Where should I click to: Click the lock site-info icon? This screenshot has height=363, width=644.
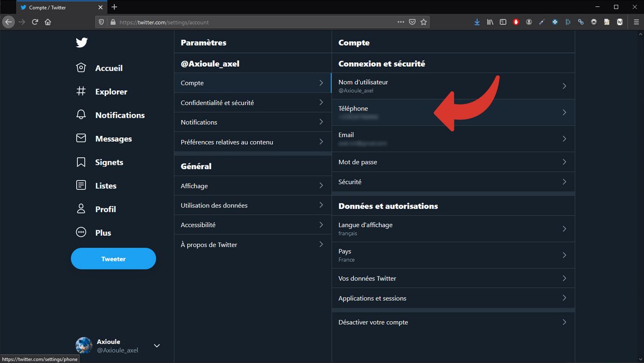click(113, 22)
